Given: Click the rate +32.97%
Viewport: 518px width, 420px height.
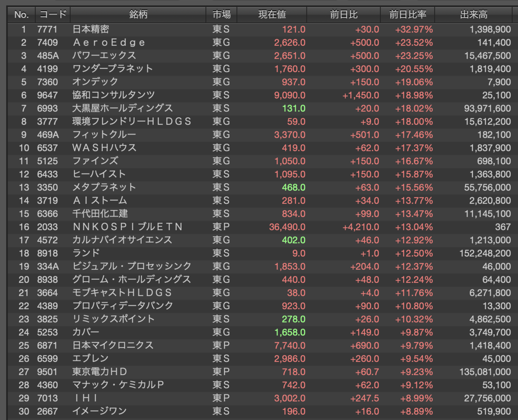Looking at the screenshot, I should coord(414,29).
